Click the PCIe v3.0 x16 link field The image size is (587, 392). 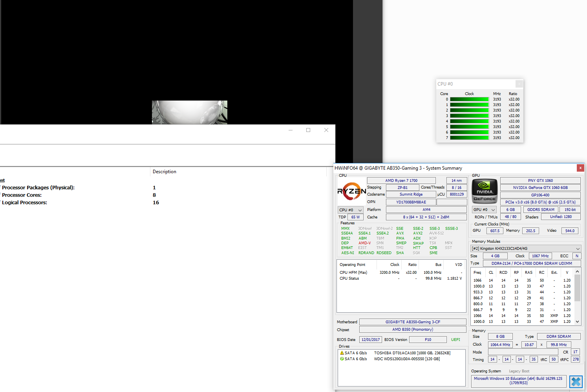tap(540, 202)
